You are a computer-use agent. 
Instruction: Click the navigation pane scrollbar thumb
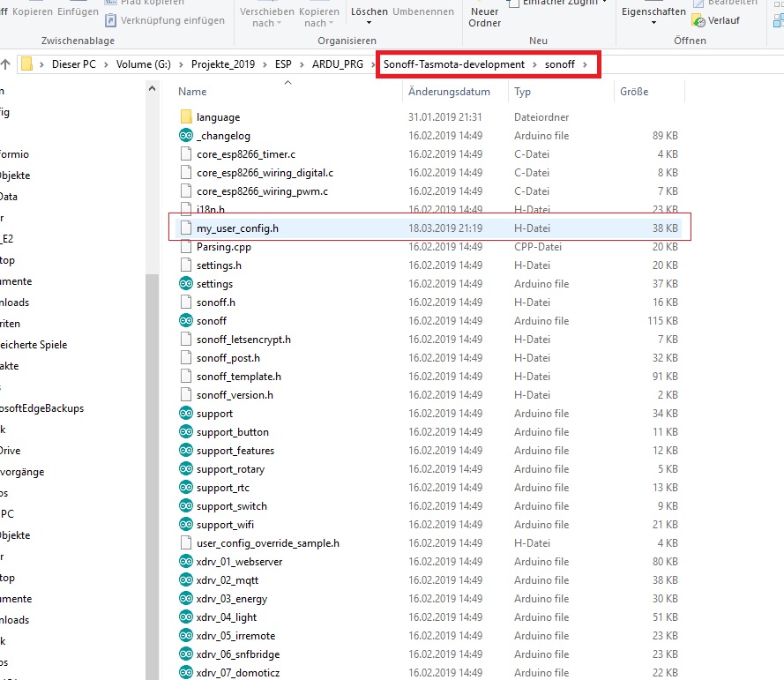152,475
